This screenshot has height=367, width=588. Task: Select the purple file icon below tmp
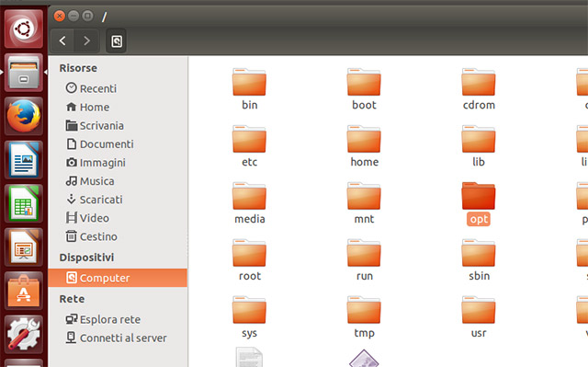364,358
